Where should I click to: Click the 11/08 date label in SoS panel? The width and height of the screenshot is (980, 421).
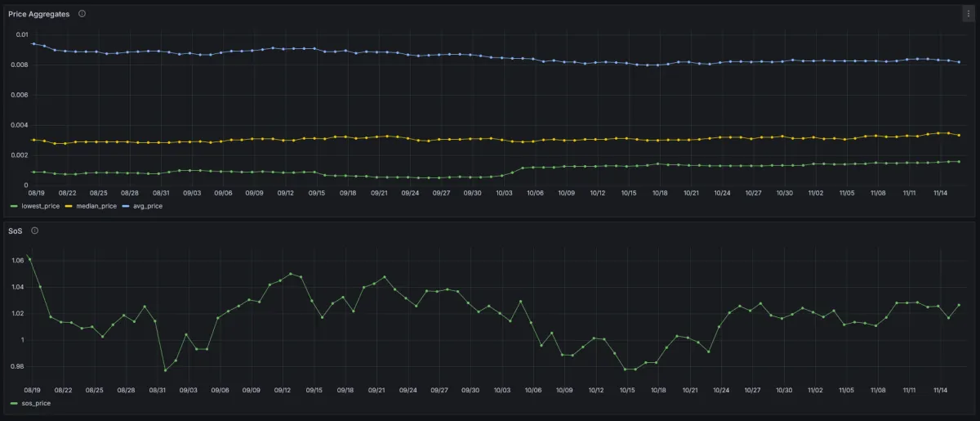click(x=878, y=391)
